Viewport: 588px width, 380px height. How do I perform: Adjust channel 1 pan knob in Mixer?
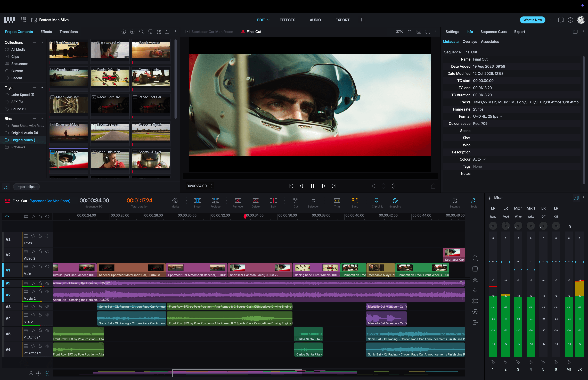(x=493, y=226)
